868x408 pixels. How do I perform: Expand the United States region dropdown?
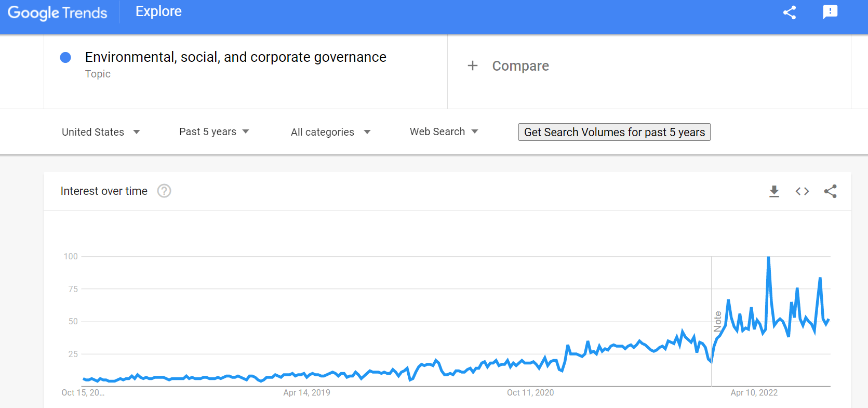click(101, 132)
